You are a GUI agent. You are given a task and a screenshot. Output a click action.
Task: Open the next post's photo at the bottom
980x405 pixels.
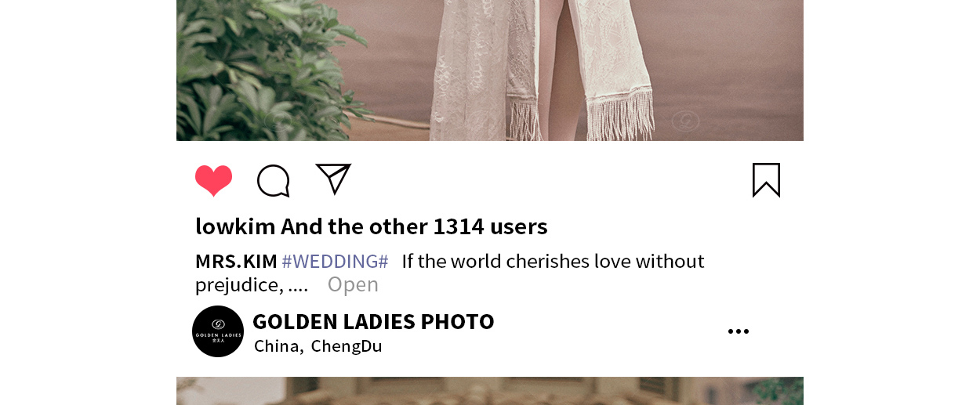point(490,391)
